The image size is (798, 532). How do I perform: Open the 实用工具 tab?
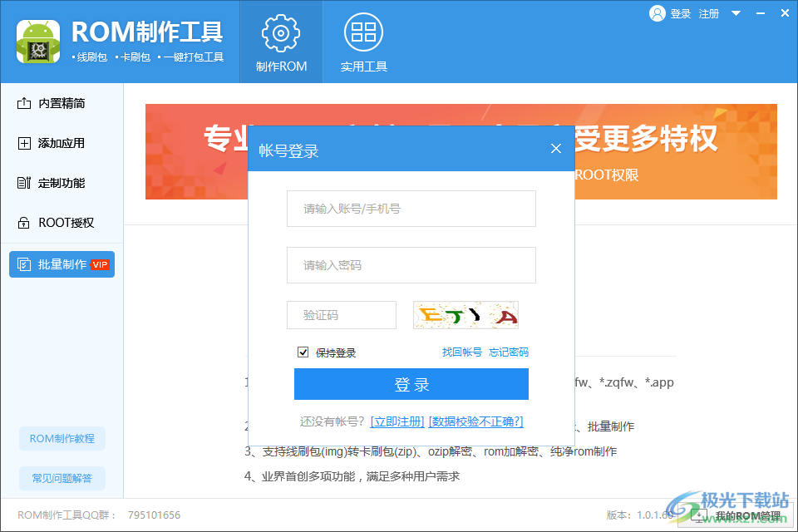coord(363,42)
